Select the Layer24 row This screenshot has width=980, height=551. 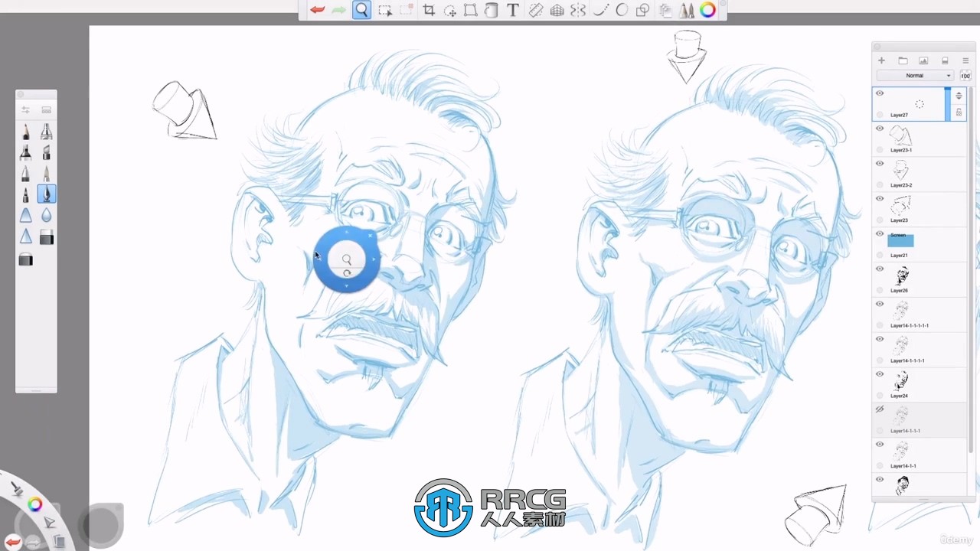920,385
